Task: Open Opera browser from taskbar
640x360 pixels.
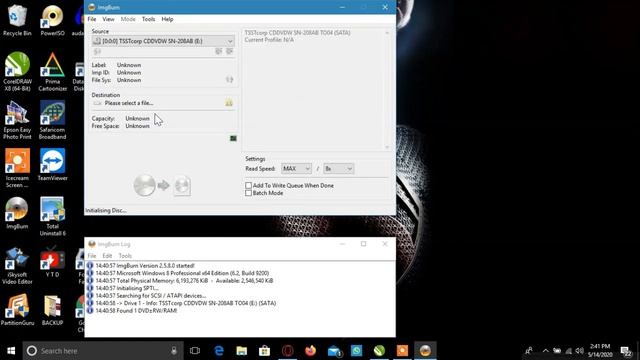Action: coord(287,351)
